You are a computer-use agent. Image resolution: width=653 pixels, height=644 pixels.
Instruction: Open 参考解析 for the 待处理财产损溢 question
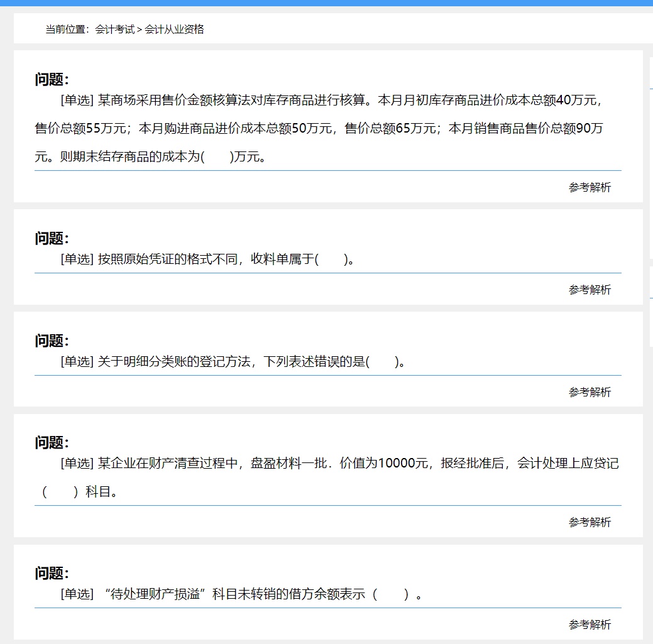pos(589,625)
